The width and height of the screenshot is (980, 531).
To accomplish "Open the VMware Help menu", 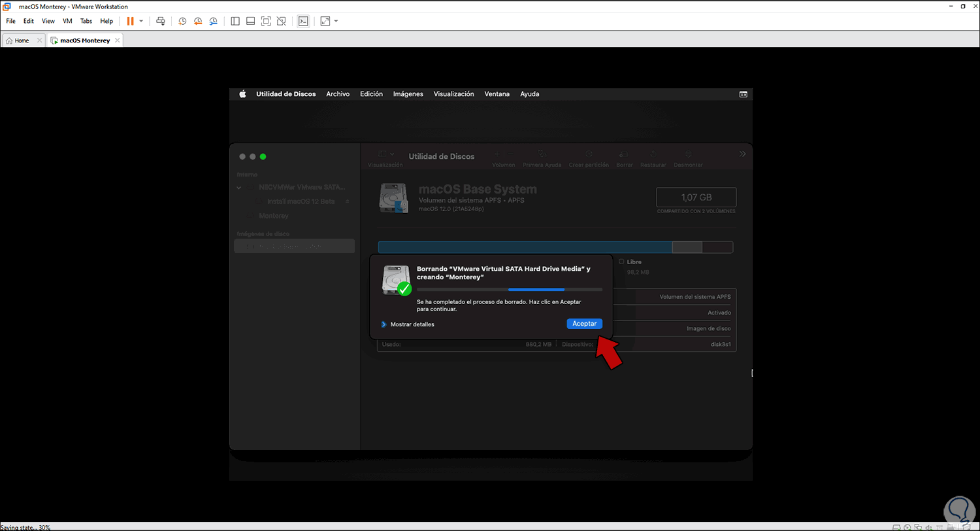I will (x=106, y=21).
